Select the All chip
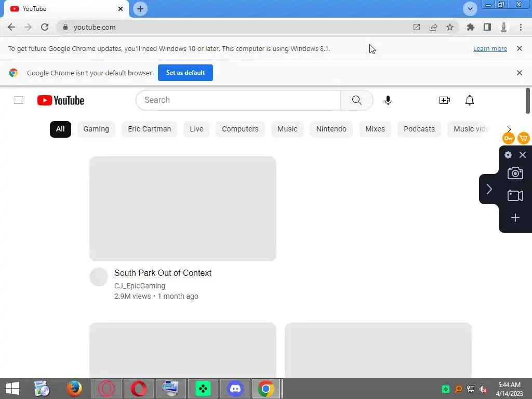532x399 pixels. coord(60,129)
